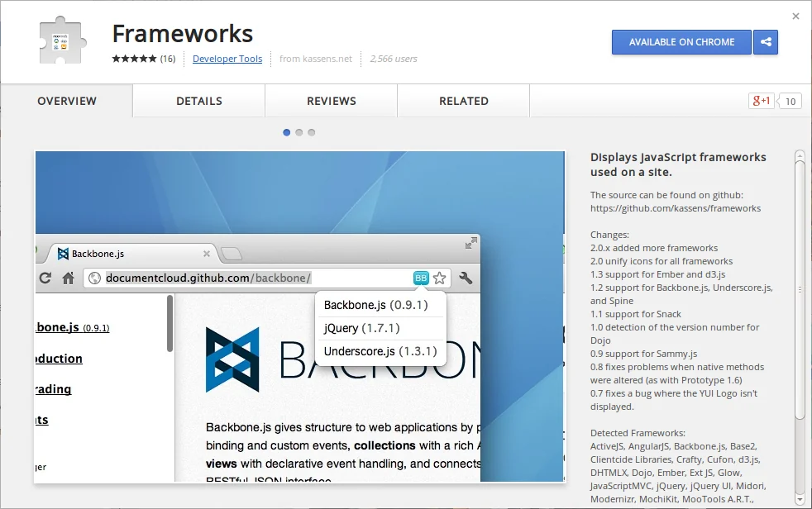
Task: Click the Google +1 icon
Action: (761, 100)
